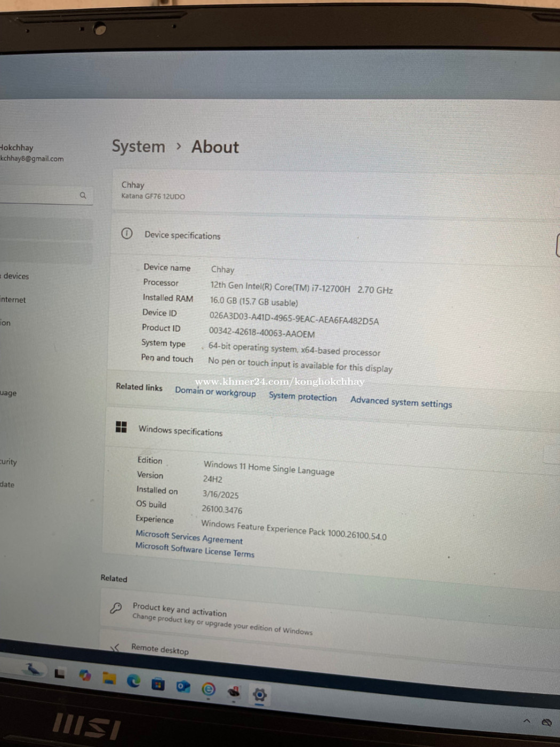The image size is (560, 747).
Task: Launch Microsoft Edge from taskbar
Action: tap(133, 680)
